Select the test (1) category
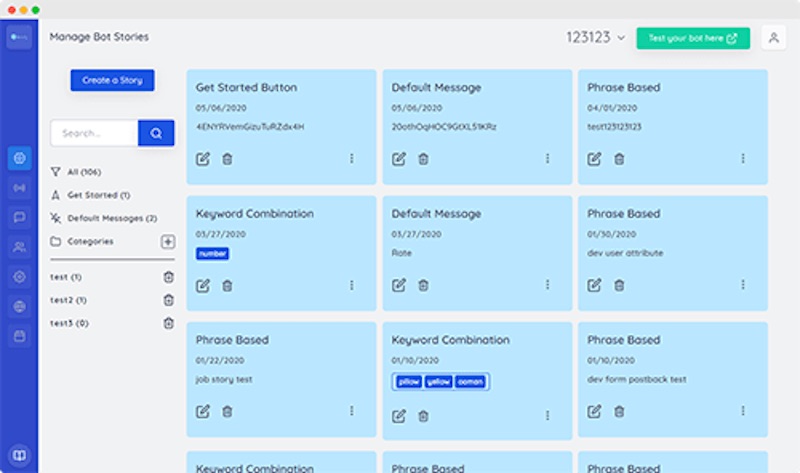The image size is (800, 473). click(x=66, y=277)
